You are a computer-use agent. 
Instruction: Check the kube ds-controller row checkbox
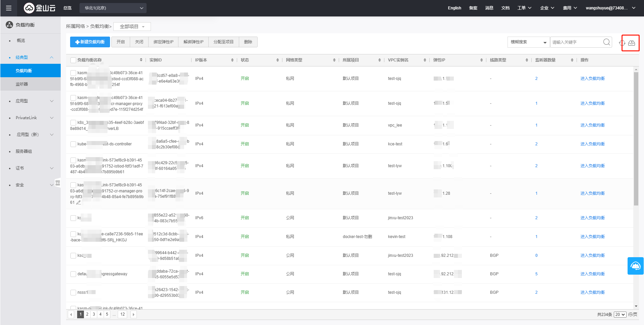[73, 144]
